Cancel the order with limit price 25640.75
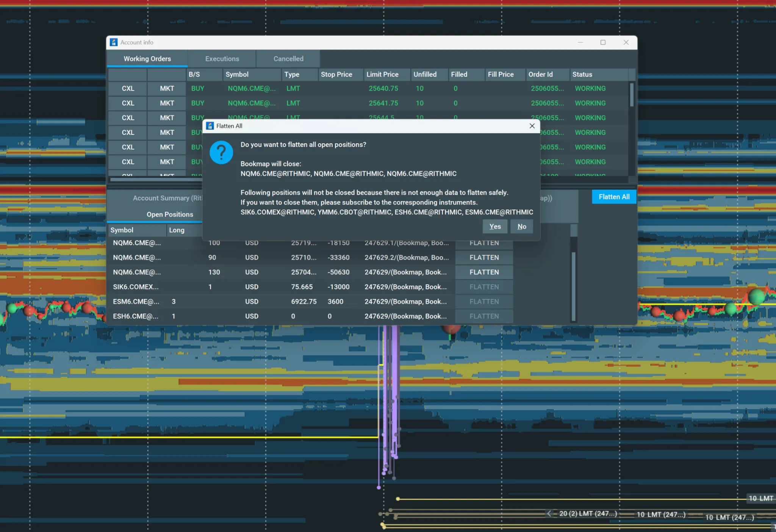Viewport: 776px width, 532px height. click(128, 88)
